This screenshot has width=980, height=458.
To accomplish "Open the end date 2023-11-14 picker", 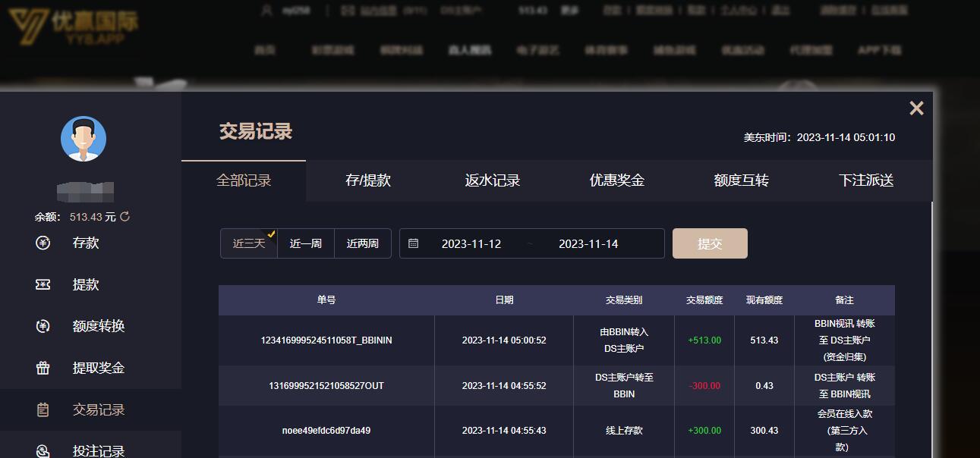I will (x=588, y=243).
